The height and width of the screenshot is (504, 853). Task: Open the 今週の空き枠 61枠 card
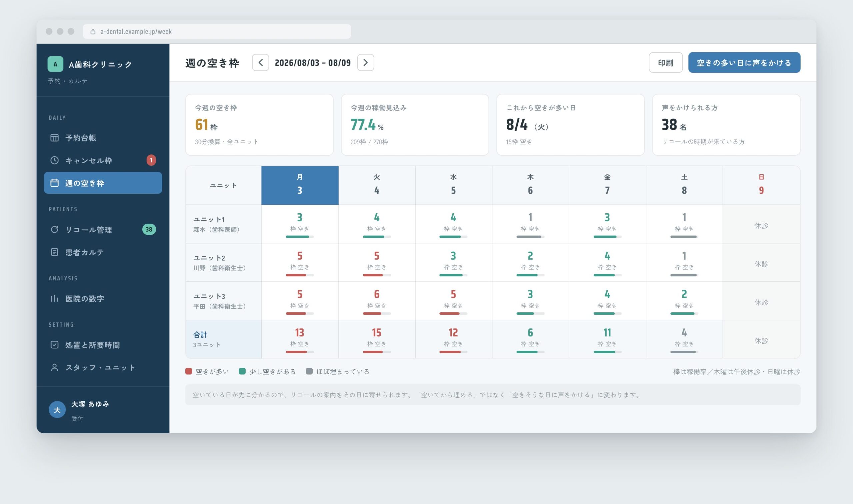(x=259, y=125)
